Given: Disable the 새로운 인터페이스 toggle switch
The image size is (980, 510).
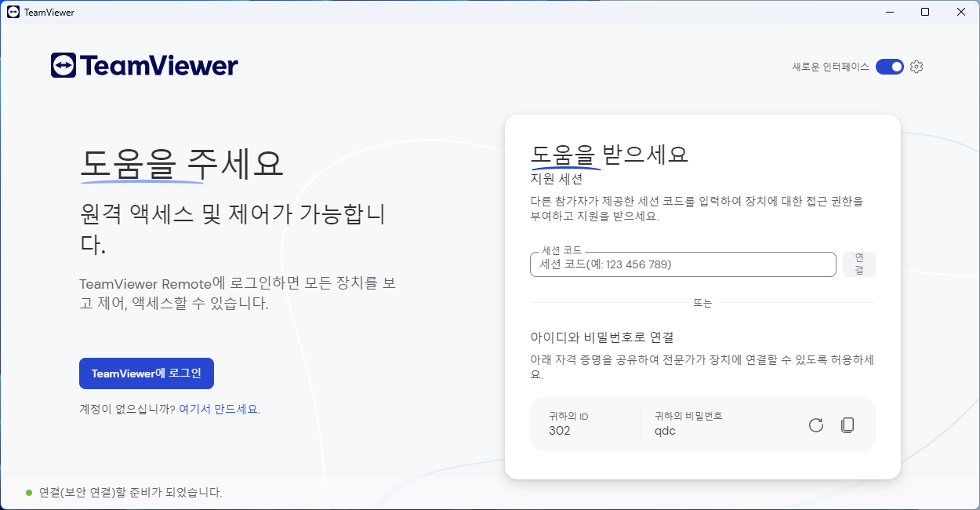Looking at the screenshot, I should pos(889,67).
